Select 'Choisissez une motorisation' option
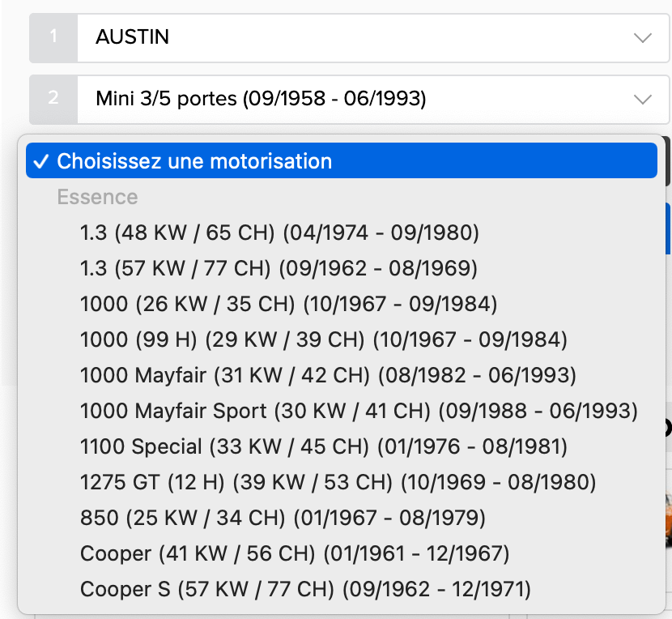The height and width of the screenshot is (619, 672). pyautogui.click(x=194, y=161)
